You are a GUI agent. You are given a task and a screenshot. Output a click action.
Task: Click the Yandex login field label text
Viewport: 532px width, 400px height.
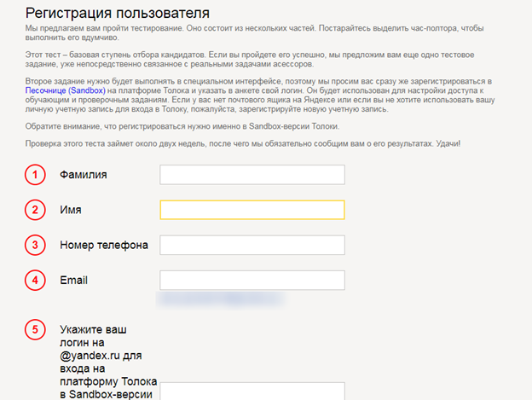[108, 362]
